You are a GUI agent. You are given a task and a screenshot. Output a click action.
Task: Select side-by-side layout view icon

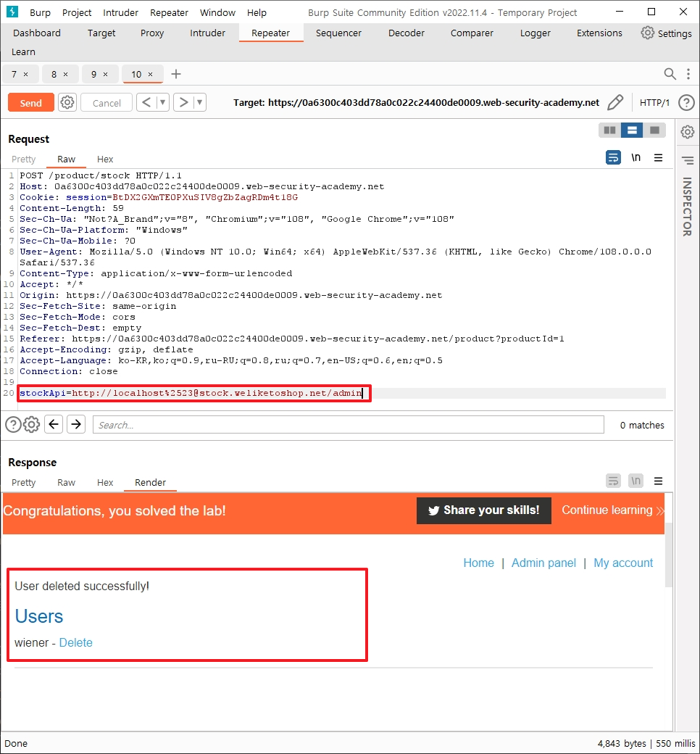pyautogui.click(x=609, y=130)
